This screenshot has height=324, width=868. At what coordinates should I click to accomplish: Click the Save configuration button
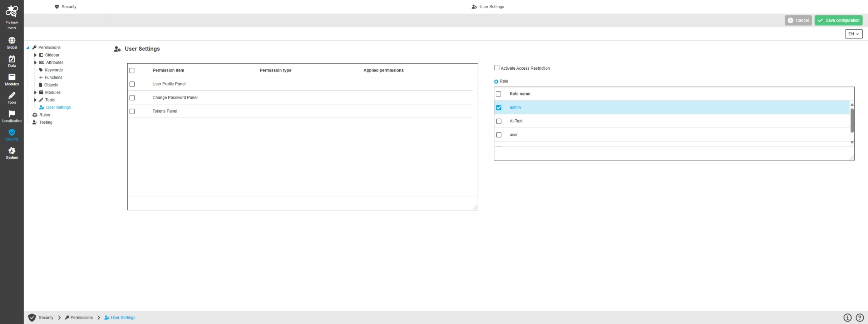[838, 20]
